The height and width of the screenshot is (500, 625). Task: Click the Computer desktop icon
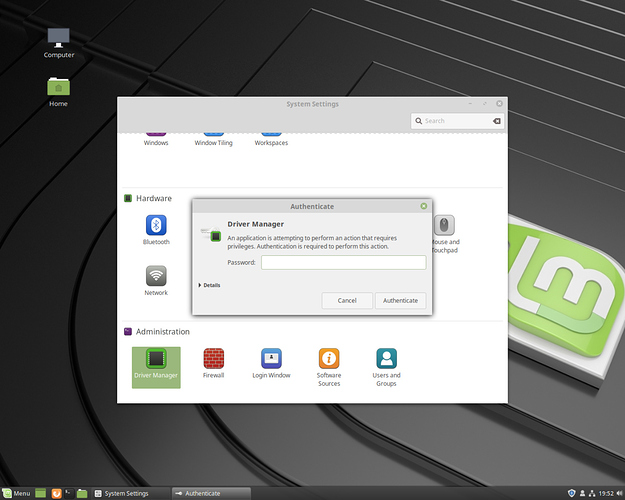(x=59, y=43)
